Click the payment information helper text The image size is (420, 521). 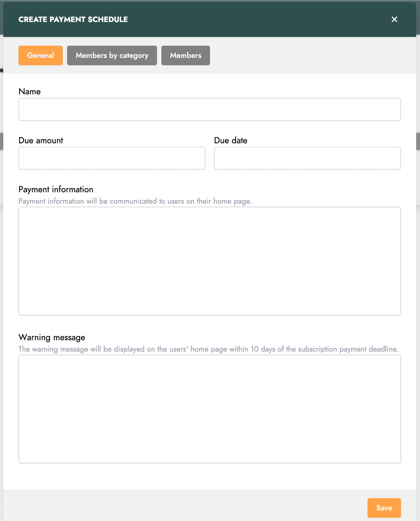click(135, 201)
